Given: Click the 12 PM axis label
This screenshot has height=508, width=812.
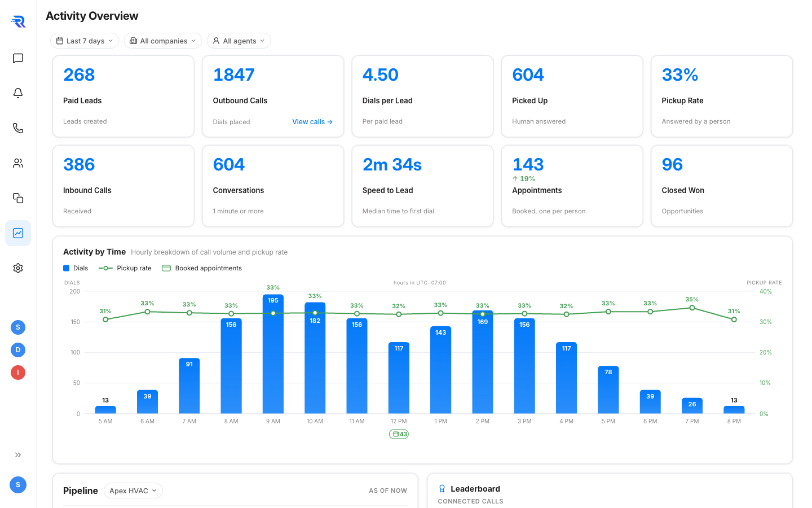Looking at the screenshot, I should tap(399, 421).
